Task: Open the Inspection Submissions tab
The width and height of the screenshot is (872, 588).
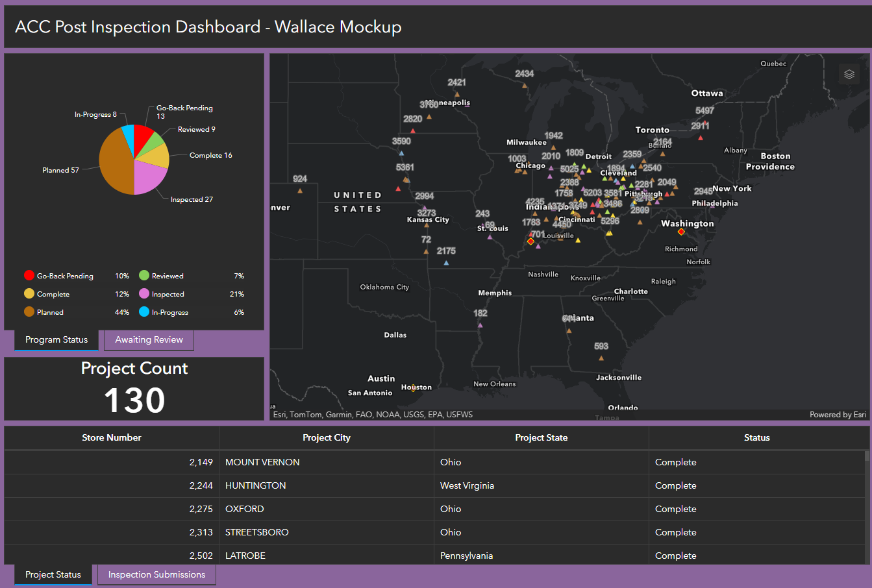Action: click(156, 574)
